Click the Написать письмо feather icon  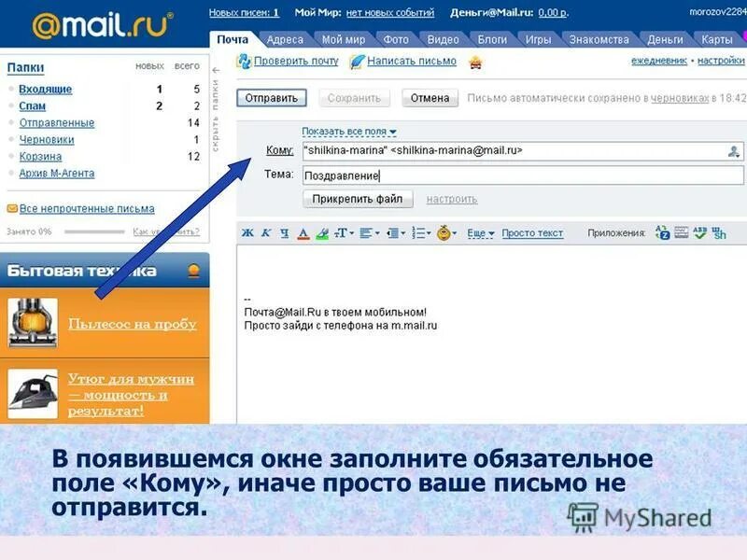[x=357, y=62]
